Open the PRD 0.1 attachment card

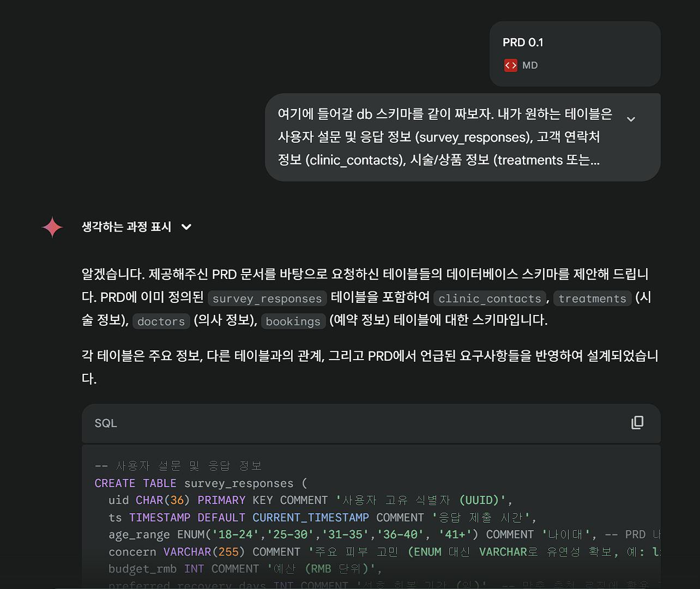[575, 54]
